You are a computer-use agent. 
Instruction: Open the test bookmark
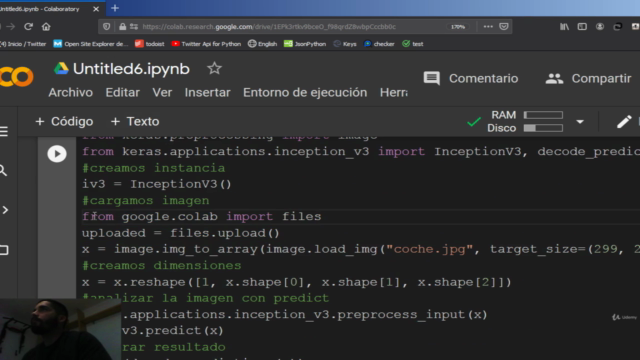coord(413,44)
